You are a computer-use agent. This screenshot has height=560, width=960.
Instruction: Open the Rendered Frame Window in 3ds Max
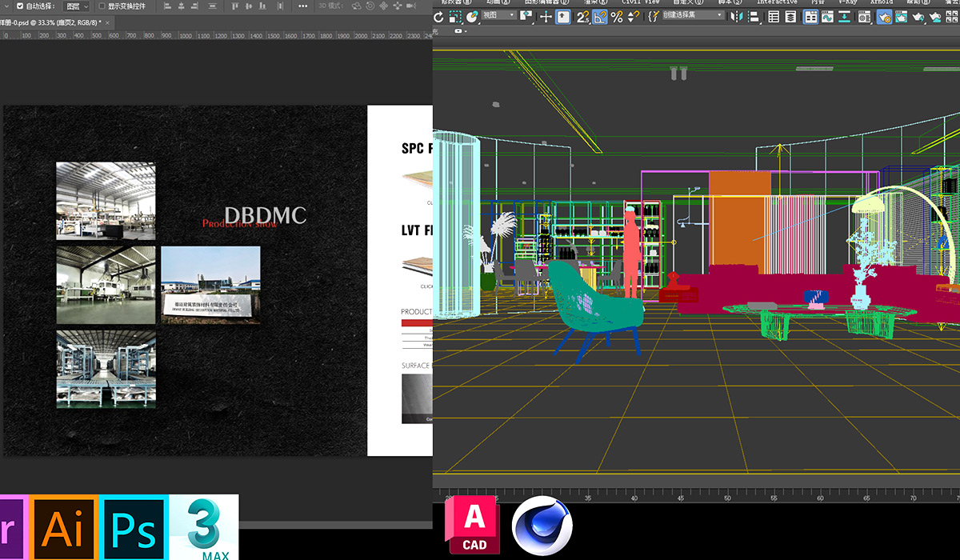[x=901, y=17]
